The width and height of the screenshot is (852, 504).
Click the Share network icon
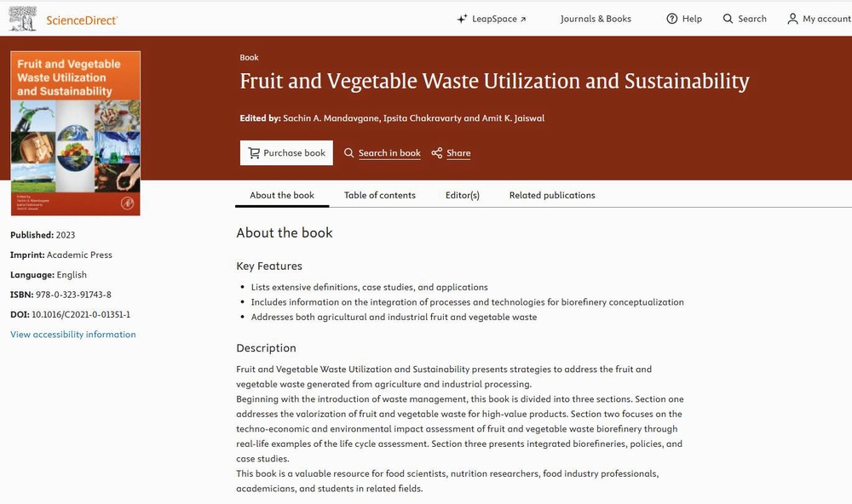[437, 153]
